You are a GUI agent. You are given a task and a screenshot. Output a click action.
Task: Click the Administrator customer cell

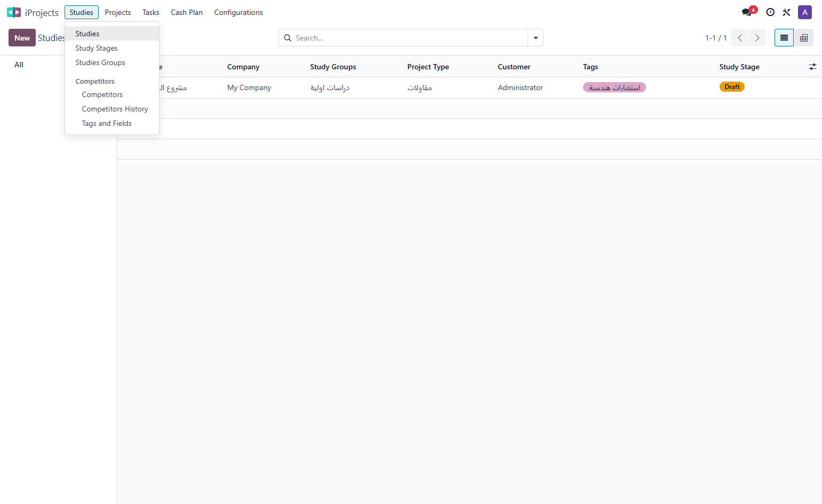pyautogui.click(x=520, y=87)
